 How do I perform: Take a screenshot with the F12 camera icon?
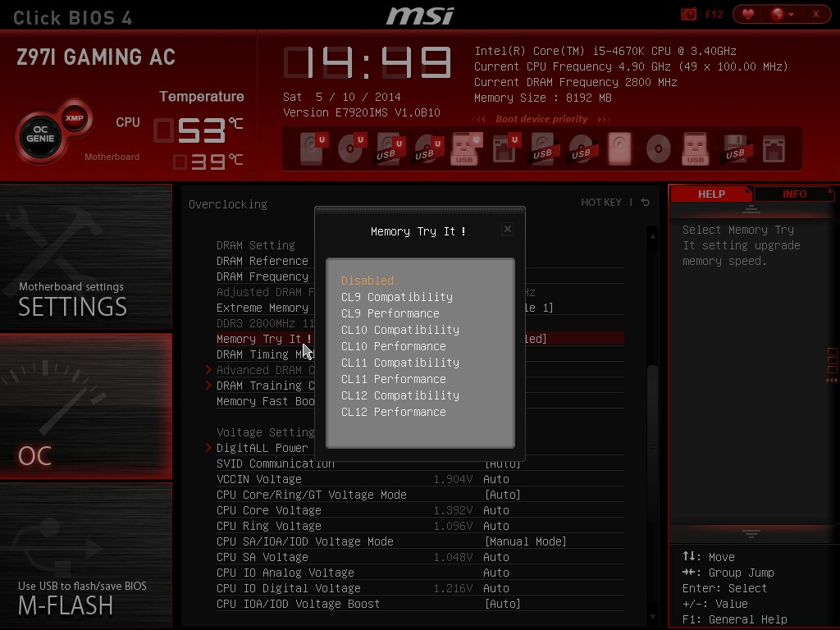(x=689, y=15)
